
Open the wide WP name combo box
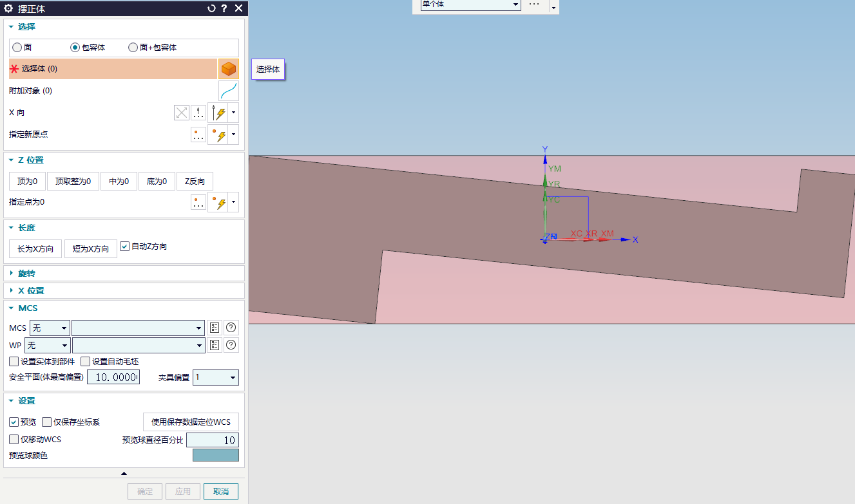[138, 346]
